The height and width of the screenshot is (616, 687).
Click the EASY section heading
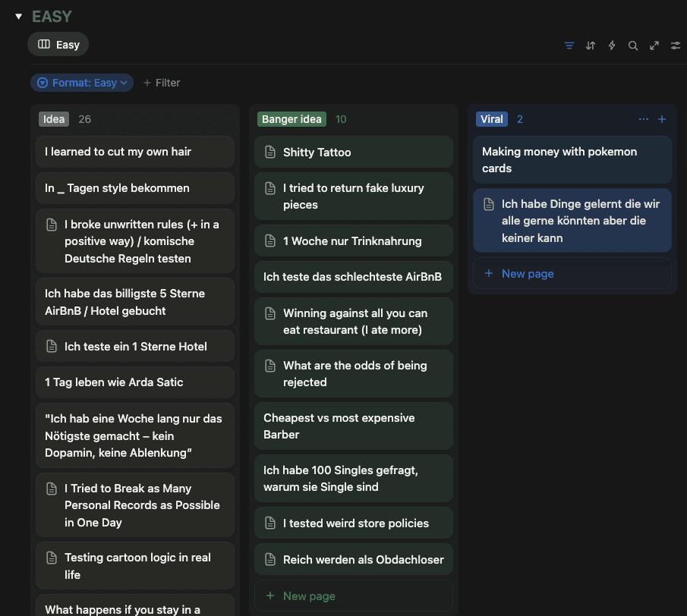coord(52,17)
